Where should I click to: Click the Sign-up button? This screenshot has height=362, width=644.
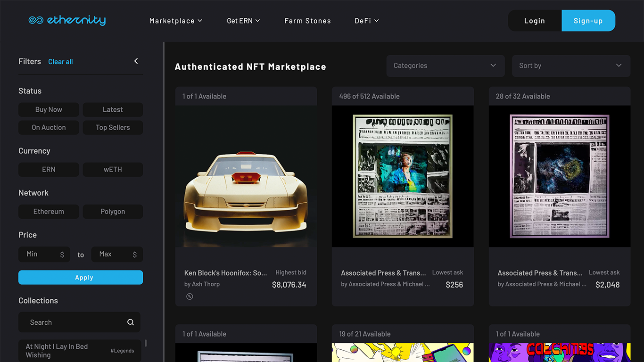[588, 21]
